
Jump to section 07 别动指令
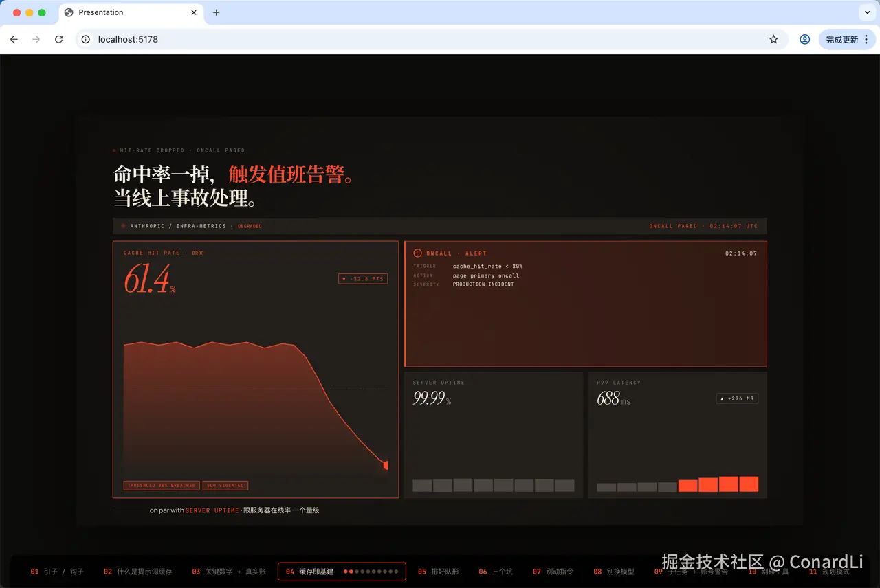click(553, 572)
